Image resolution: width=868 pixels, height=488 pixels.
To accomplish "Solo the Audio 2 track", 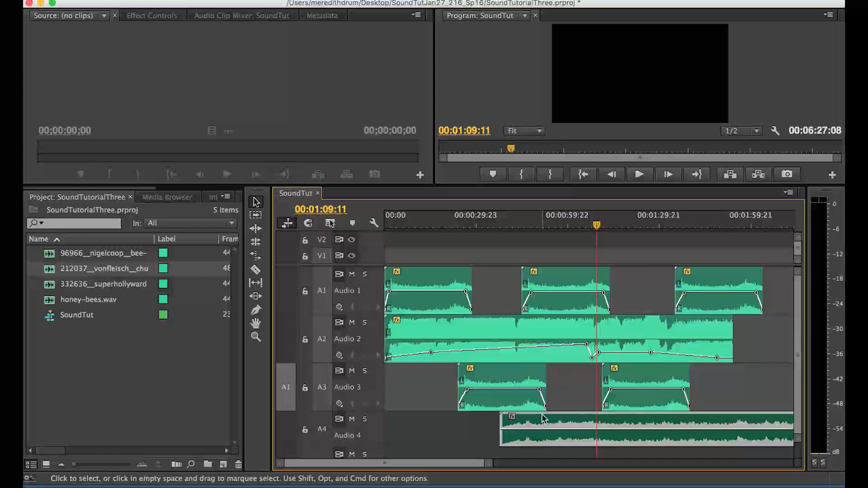I will (365, 322).
